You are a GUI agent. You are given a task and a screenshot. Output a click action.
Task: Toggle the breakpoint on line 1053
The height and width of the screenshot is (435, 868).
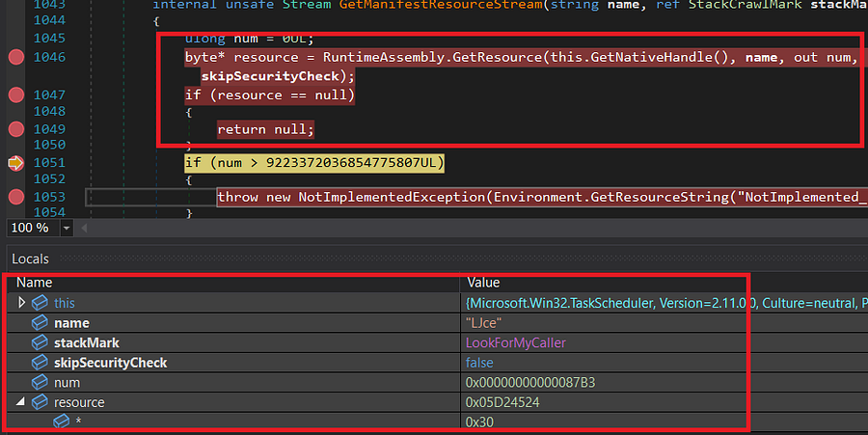[x=16, y=197]
